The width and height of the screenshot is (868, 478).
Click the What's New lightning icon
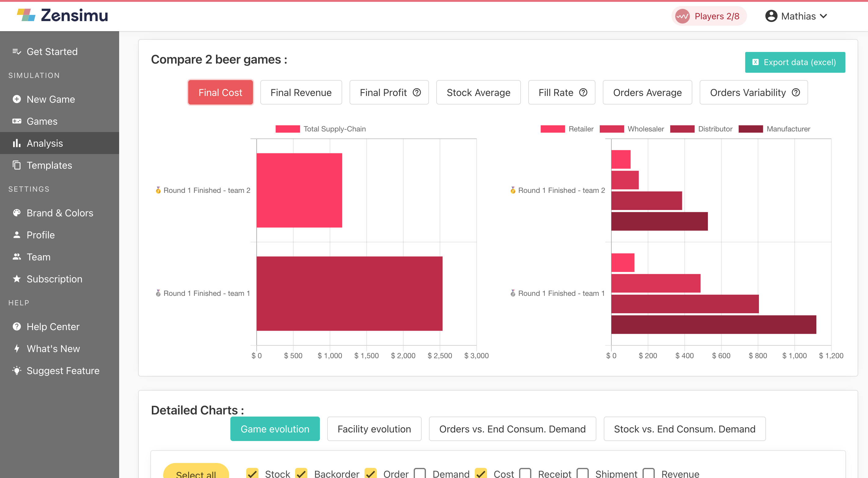point(16,348)
